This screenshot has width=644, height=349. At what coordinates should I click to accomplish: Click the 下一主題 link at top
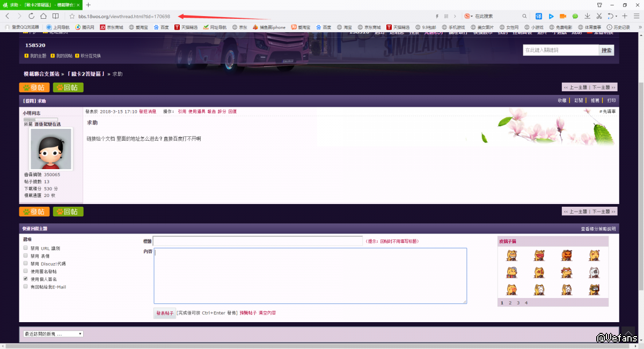[x=603, y=87]
